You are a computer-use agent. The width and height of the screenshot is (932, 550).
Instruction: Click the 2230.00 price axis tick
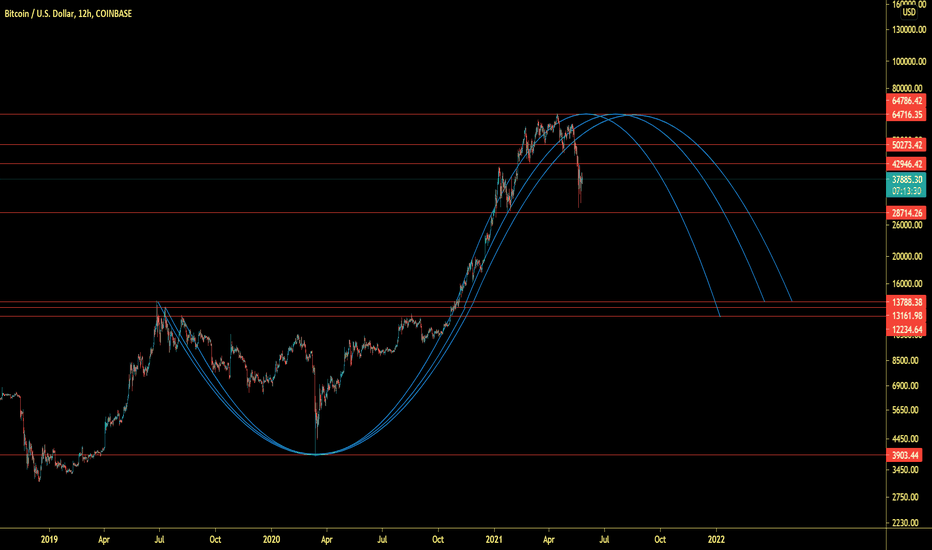click(x=906, y=523)
